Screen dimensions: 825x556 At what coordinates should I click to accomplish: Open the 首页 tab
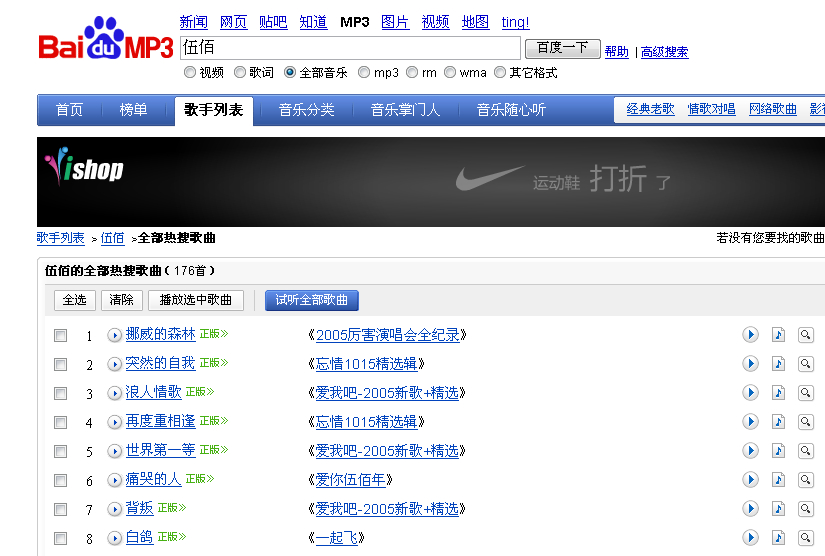coord(69,110)
